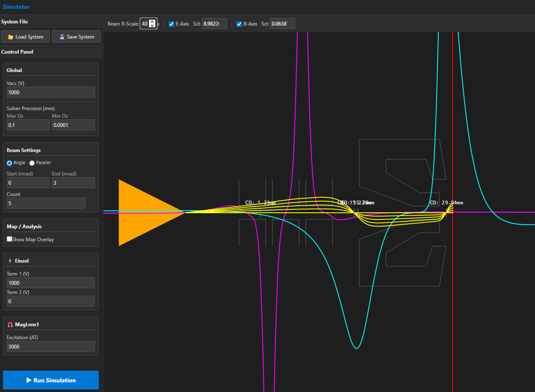Click the play icon on Run Simulation
The image size is (535, 392).
click(x=29, y=380)
